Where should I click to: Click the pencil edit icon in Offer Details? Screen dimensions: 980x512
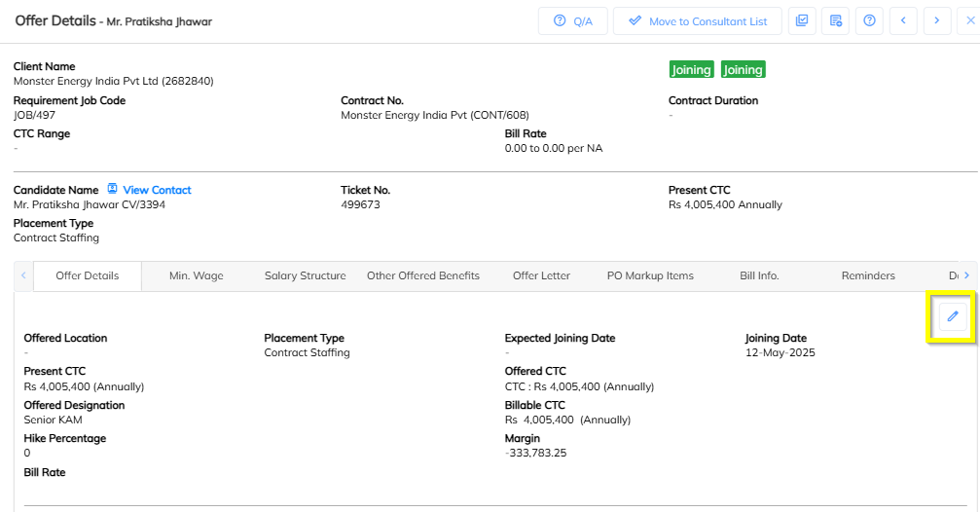(953, 316)
